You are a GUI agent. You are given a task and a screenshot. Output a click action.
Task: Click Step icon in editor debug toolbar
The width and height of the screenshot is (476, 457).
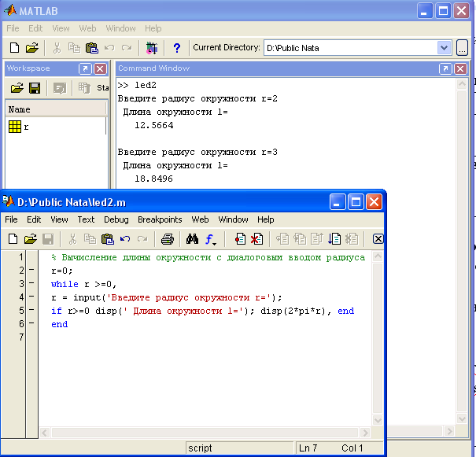[x=282, y=239]
